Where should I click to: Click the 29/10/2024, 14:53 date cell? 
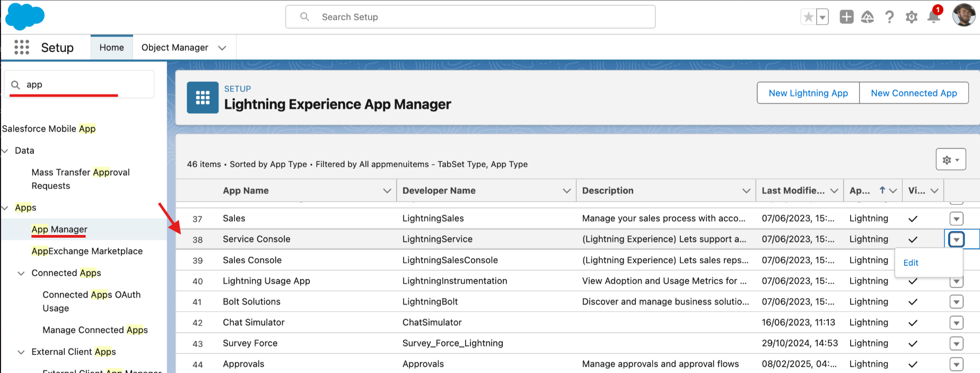[x=800, y=343]
